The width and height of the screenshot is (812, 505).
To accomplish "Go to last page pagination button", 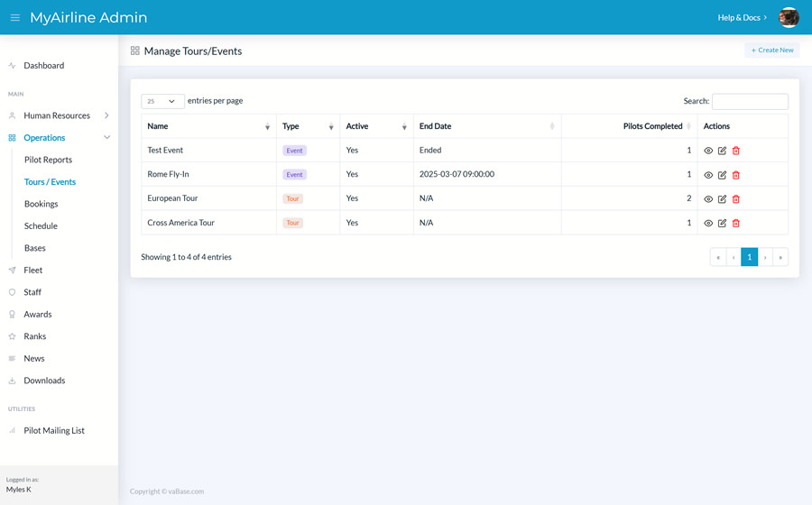I will point(780,257).
